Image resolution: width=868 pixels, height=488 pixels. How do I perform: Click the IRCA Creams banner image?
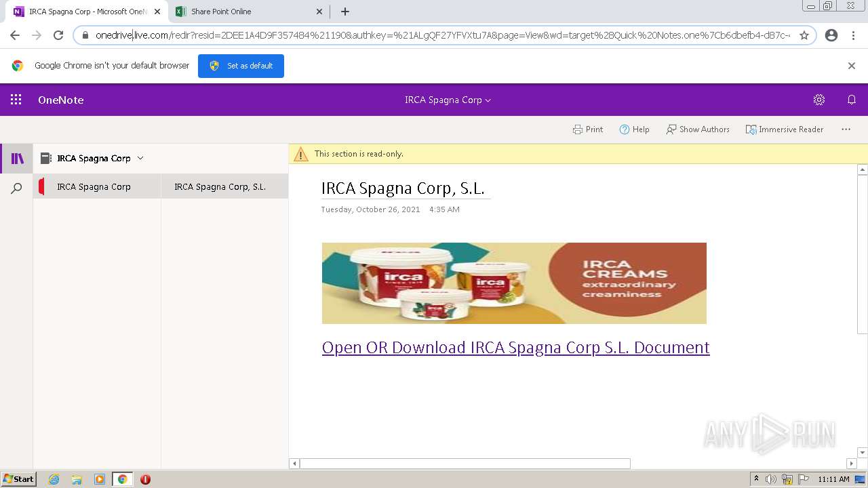point(514,283)
